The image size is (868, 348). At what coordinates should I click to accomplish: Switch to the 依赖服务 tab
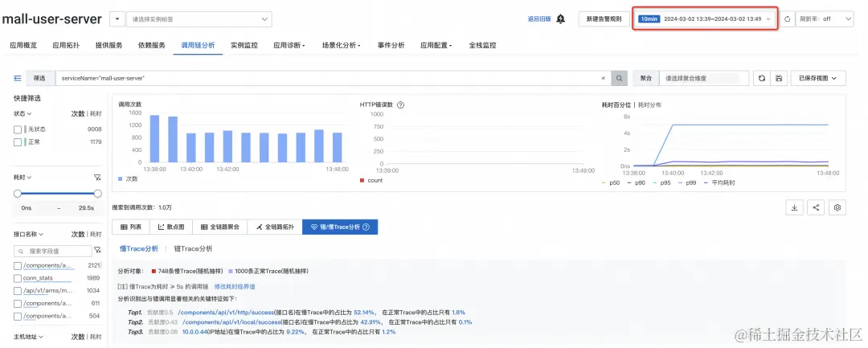pyautogui.click(x=152, y=45)
